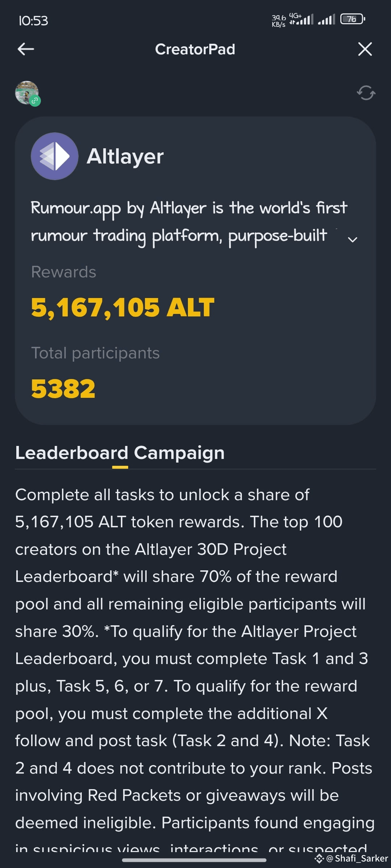Tap the Altlayer purple logo
Image resolution: width=391 pixels, height=868 pixels.
click(x=55, y=156)
